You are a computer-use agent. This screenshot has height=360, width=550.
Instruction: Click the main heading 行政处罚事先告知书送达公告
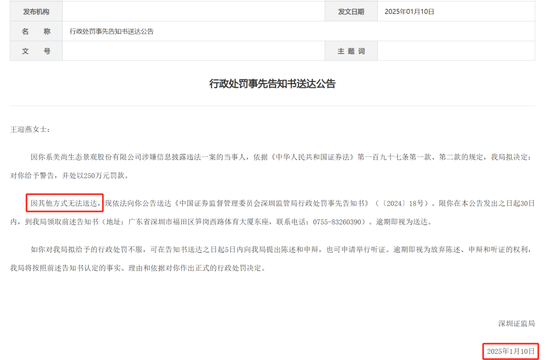272,84
